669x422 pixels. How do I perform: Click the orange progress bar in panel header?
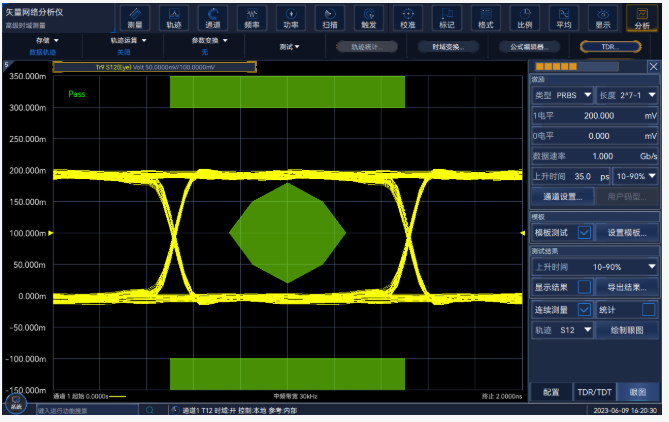click(x=576, y=67)
